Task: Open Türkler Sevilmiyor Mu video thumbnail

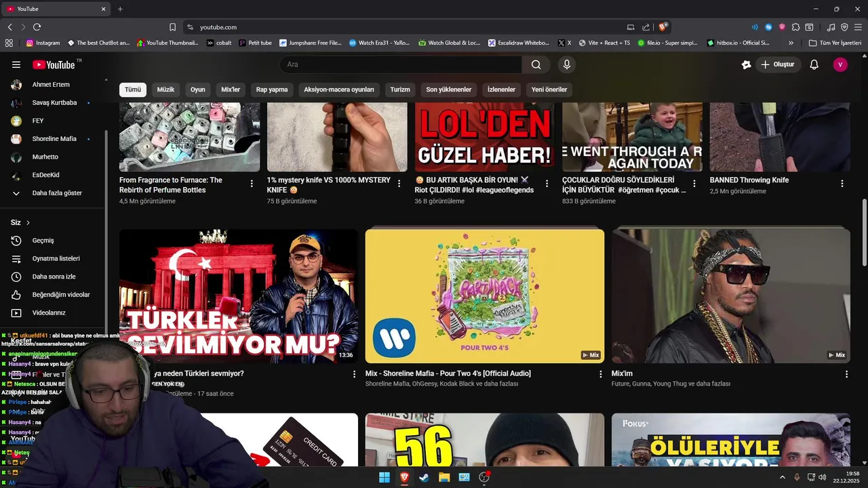Action: coord(239,296)
